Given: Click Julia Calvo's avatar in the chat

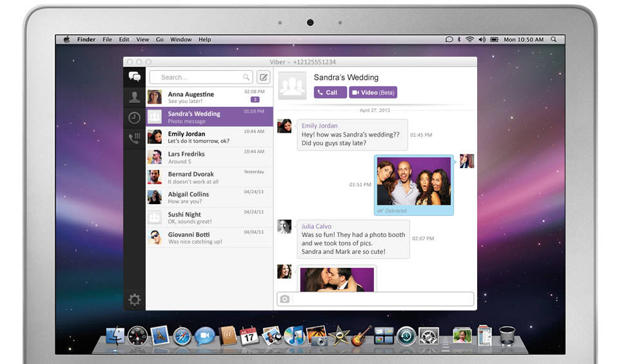Looking at the screenshot, I should click(284, 227).
